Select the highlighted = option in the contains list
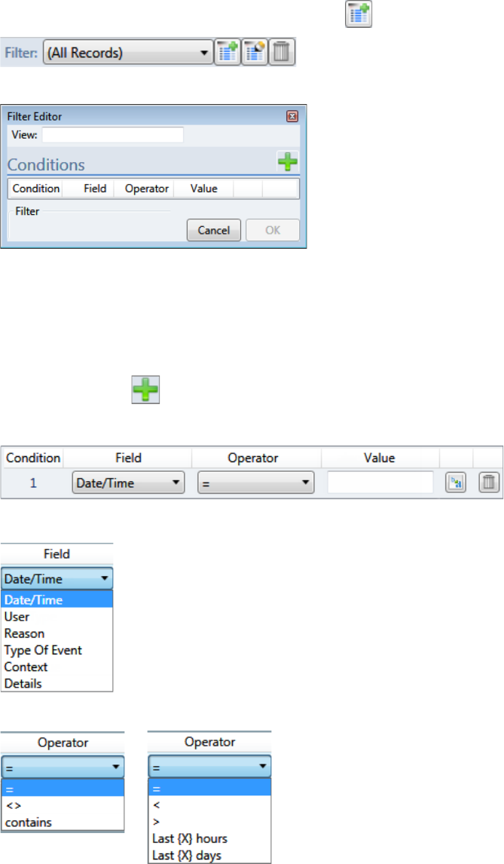This screenshot has height=864, width=504. pos(63,789)
